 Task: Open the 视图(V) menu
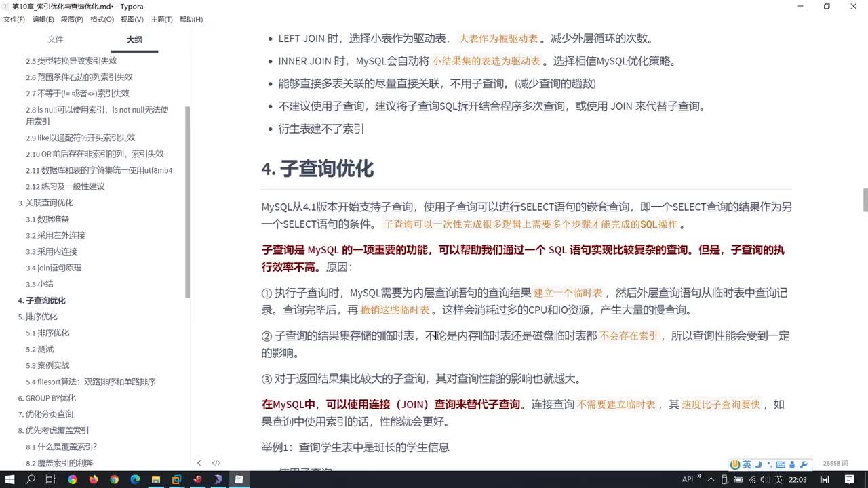tap(132, 19)
